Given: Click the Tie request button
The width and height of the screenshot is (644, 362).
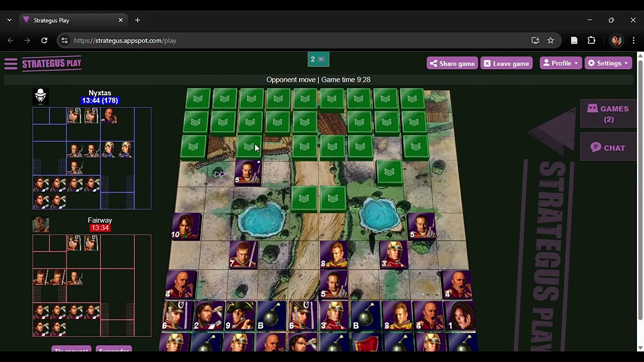Looking at the screenshot, I should coord(71,350).
